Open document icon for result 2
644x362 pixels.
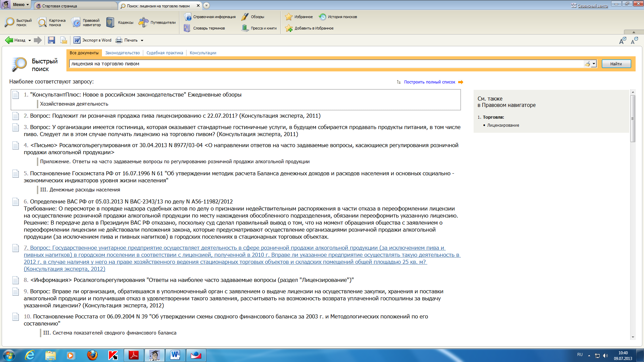pyautogui.click(x=15, y=116)
